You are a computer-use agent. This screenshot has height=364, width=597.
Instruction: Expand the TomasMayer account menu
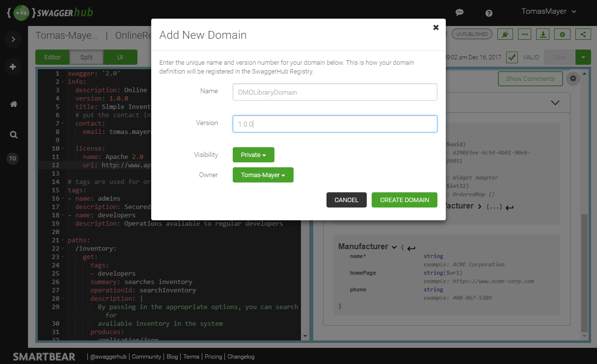pyautogui.click(x=548, y=11)
